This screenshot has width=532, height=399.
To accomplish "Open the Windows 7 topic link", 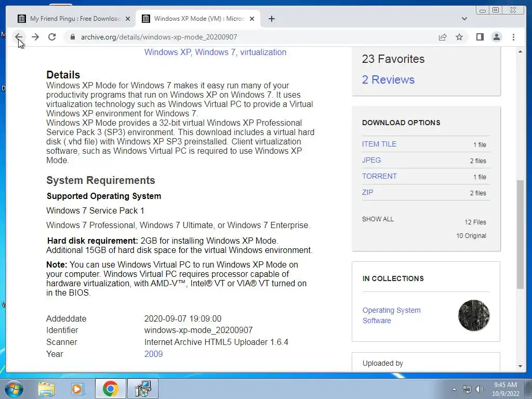I will coord(215,52).
